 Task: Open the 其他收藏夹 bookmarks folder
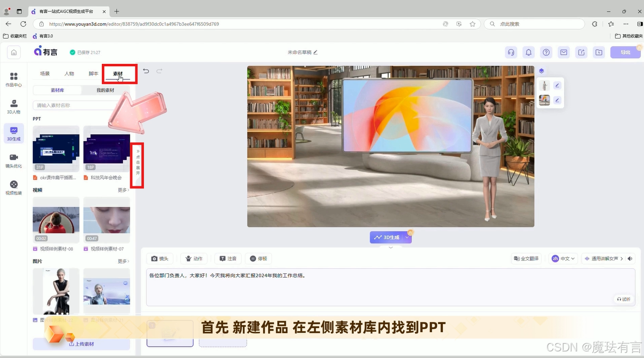click(628, 36)
